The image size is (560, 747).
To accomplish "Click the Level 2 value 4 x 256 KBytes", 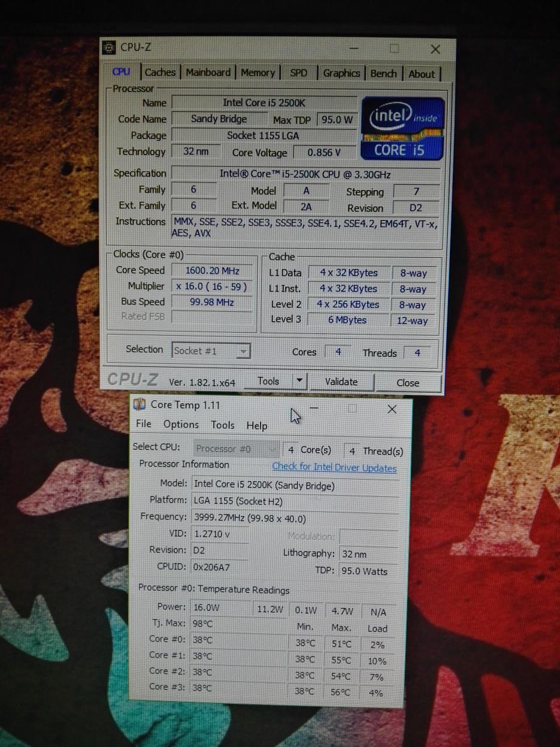I will 348,304.
